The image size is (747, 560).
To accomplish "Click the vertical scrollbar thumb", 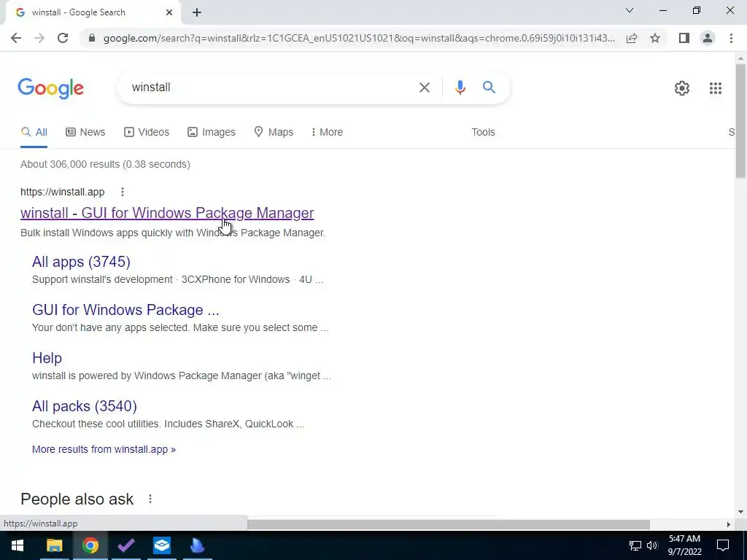I will [740, 122].
